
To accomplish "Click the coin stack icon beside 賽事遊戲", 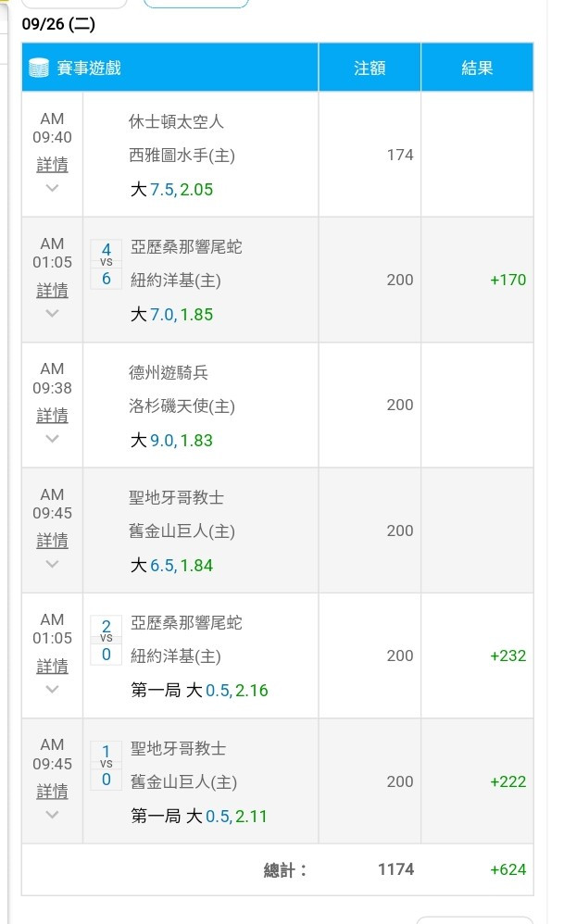I will coord(38,69).
